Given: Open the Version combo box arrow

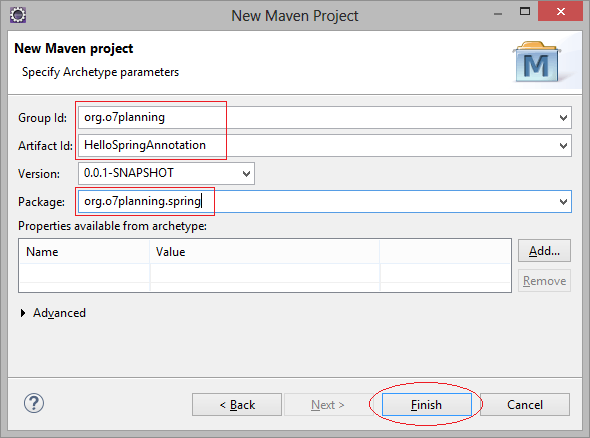Looking at the screenshot, I should (246, 173).
